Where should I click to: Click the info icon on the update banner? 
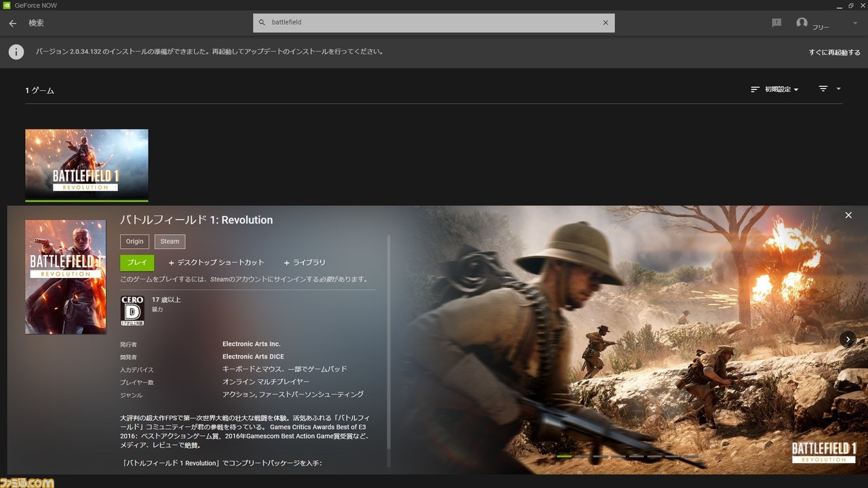click(16, 52)
